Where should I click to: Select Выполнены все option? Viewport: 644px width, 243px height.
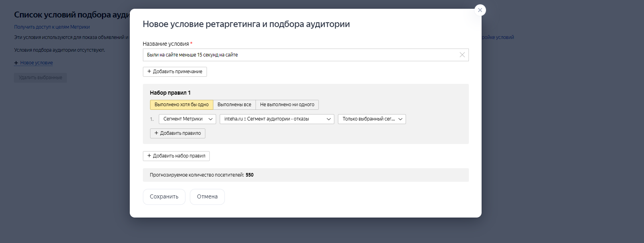234,105
